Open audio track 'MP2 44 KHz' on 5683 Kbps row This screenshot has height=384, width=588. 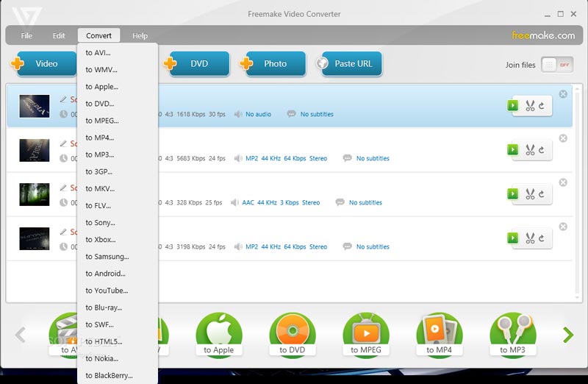point(286,158)
